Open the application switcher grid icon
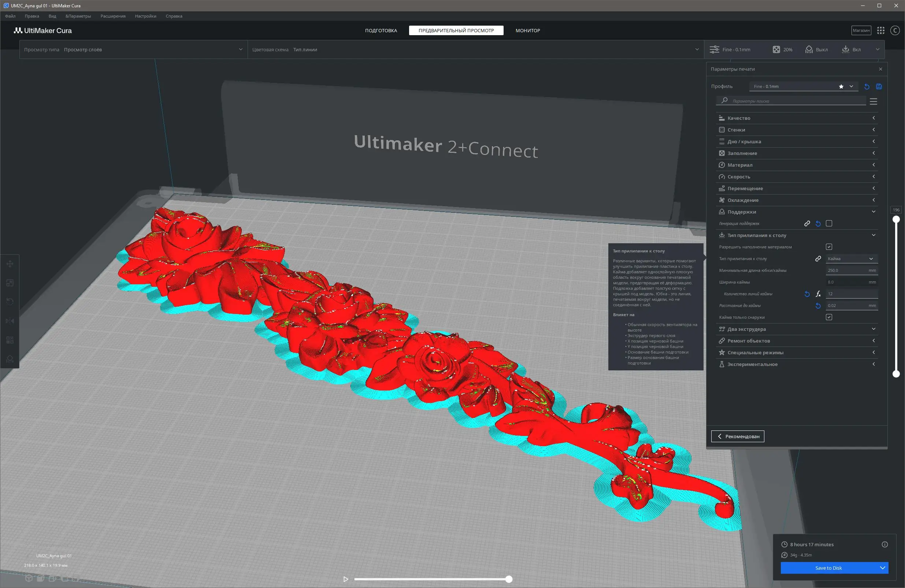 [x=881, y=30]
